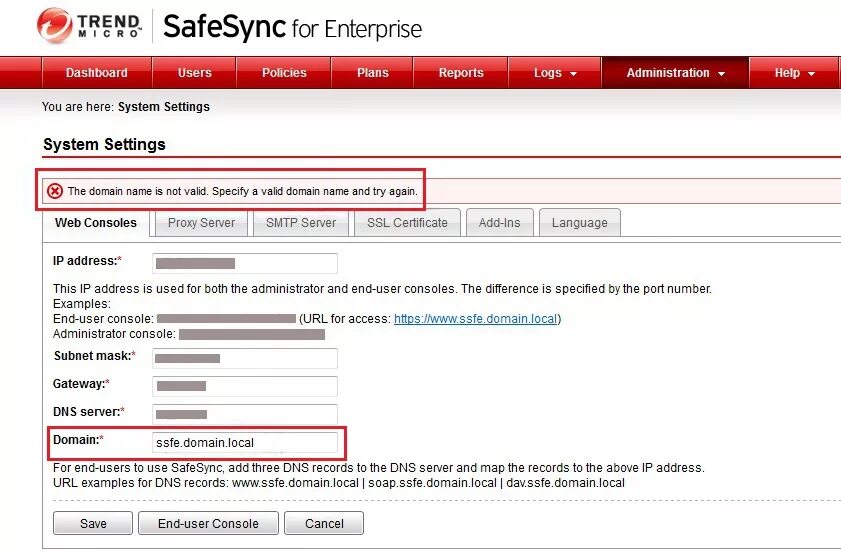Click the SafeSync for Enterprise title
This screenshot has width=841, height=555.
[x=292, y=27]
